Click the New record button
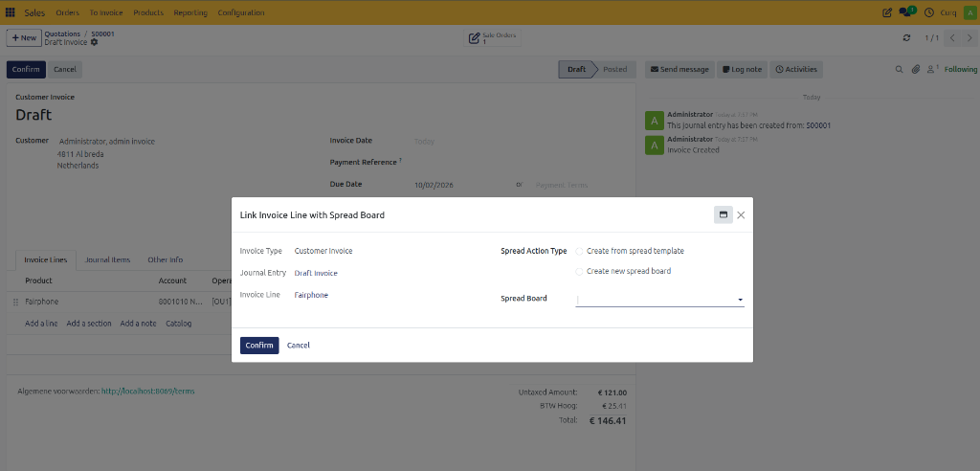 tap(24, 38)
